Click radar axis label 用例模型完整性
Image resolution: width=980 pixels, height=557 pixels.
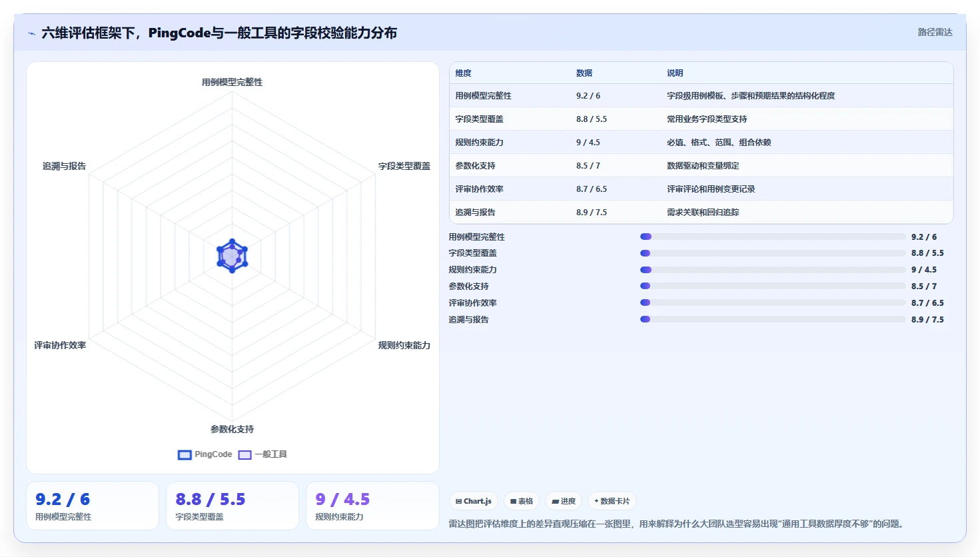pyautogui.click(x=232, y=83)
